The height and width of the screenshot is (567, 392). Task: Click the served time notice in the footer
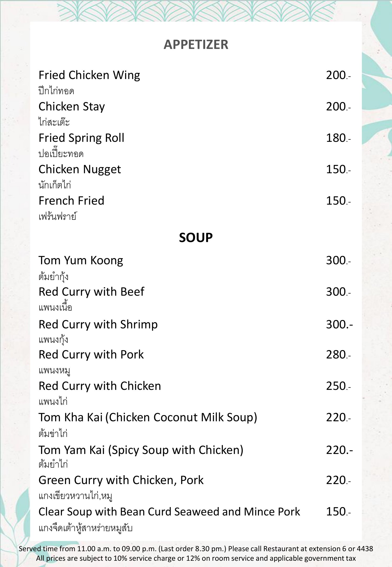pyautogui.click(x=196, y=549)
